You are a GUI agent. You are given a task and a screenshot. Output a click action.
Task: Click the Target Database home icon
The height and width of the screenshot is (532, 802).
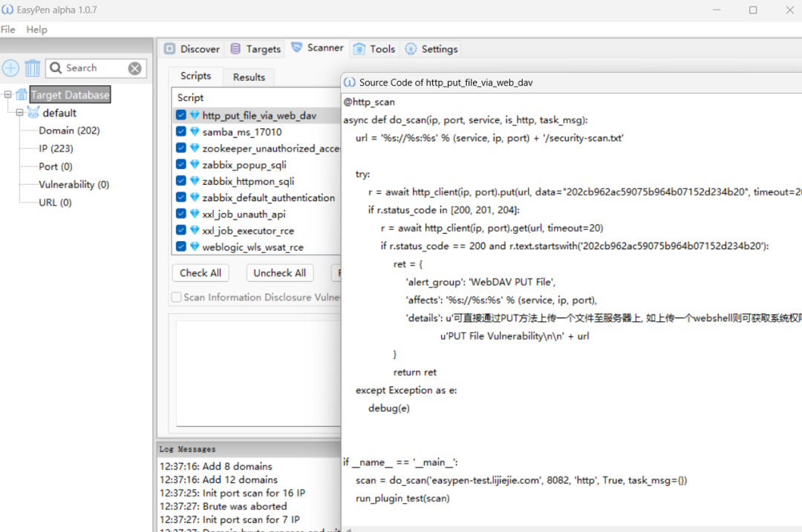(x=22, y=94)
